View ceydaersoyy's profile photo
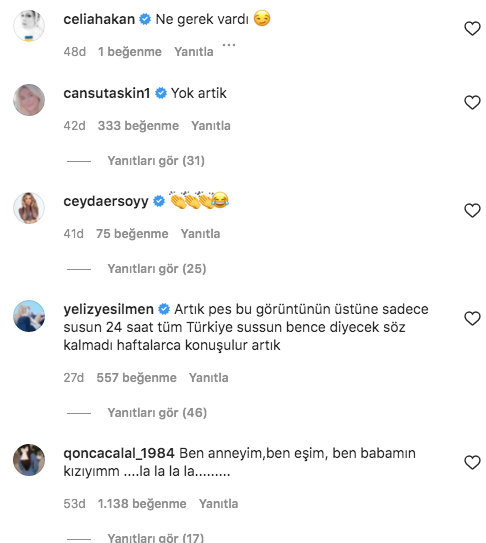486x543 pixels. point(29,208)
